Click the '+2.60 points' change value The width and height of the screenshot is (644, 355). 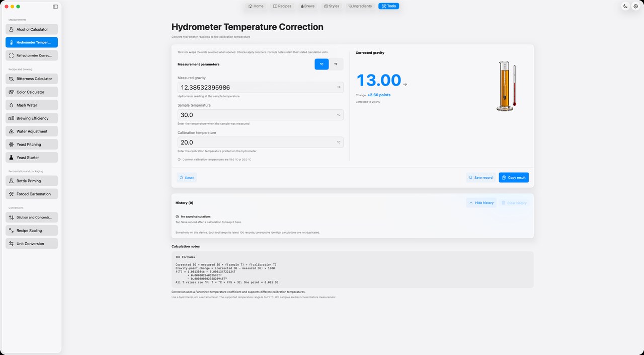tap(379, 95)
